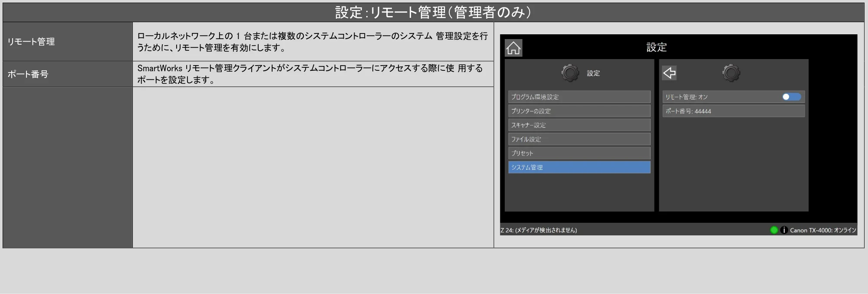Edit the ポート番号: 44444 field
This screenshot has width=868, height=294.
click(x=733, y=111)
